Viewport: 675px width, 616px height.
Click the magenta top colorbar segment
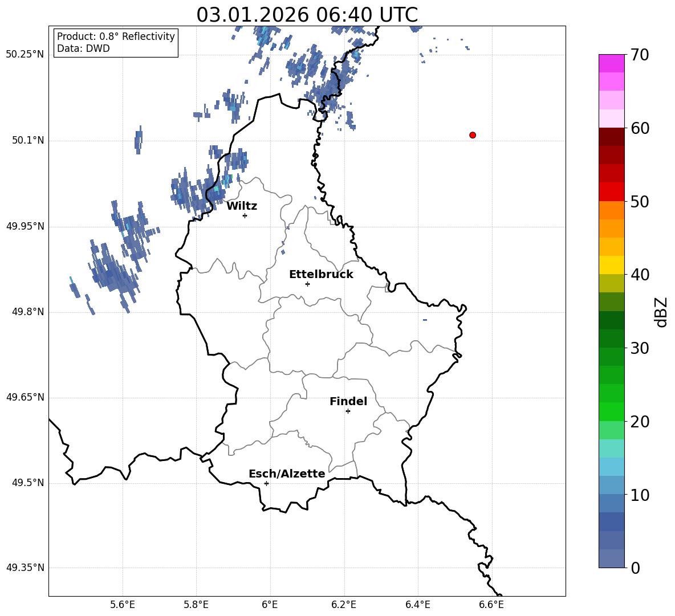[x=612, y=64]
